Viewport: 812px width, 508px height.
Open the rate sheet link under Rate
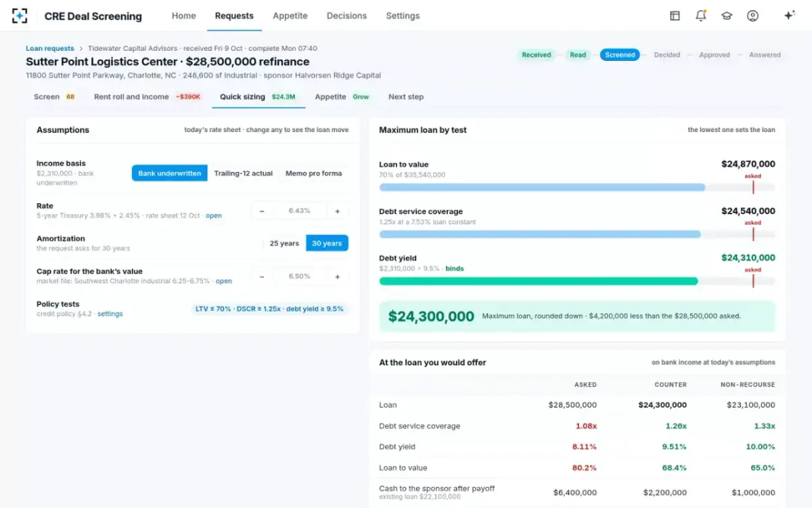214,216
